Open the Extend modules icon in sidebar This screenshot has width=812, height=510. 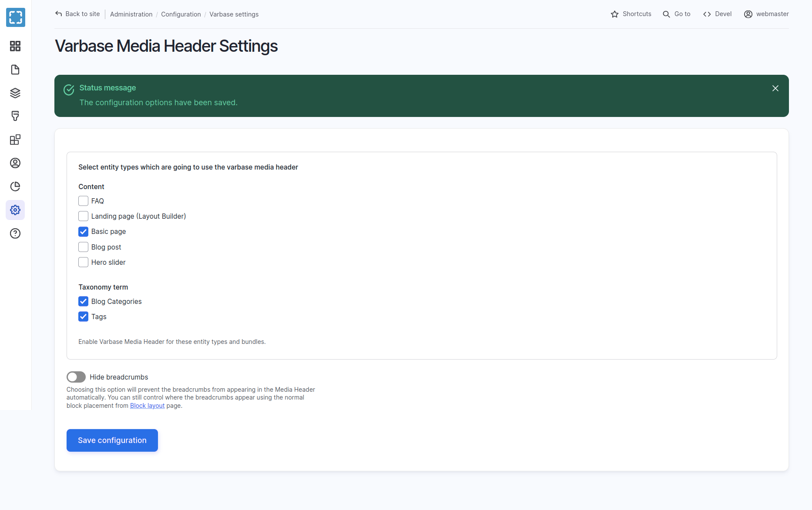click(15, 140)
